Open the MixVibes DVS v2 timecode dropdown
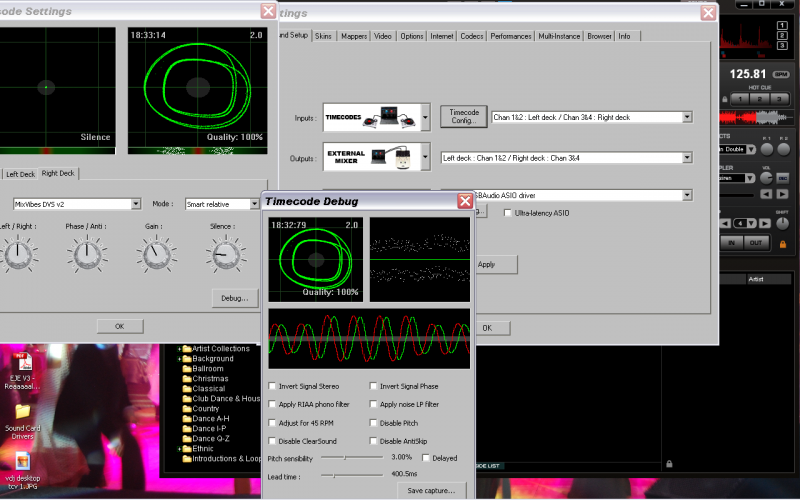This screenshot has width=800, height=500. 135,204
